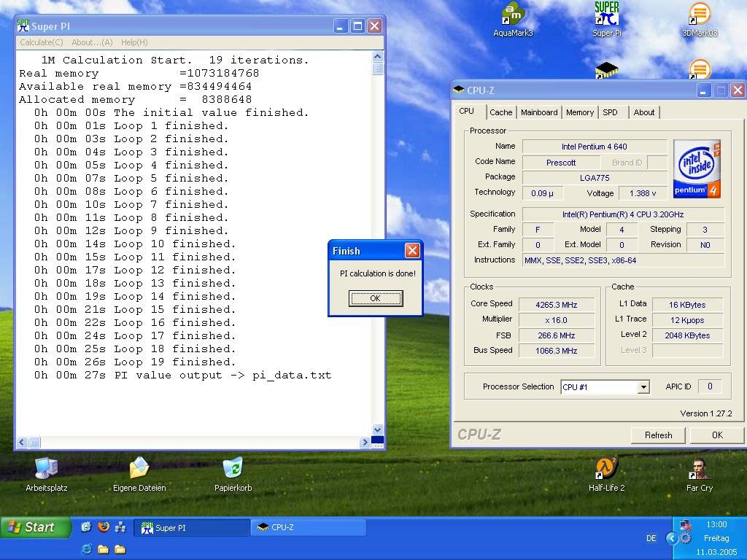Click the FSB 266.6 MHz value
The image size is (747, 560).
(557, 335)
